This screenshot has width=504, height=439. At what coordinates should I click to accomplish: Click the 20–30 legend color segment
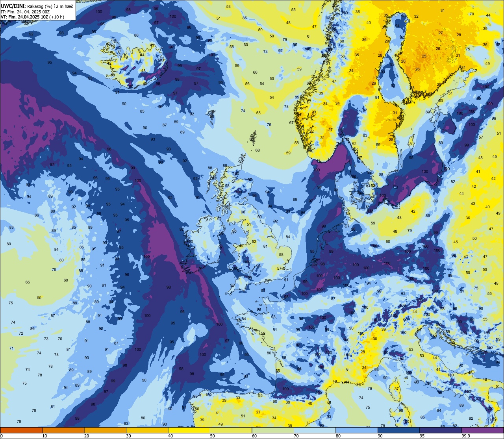click(x=105, y=430)
